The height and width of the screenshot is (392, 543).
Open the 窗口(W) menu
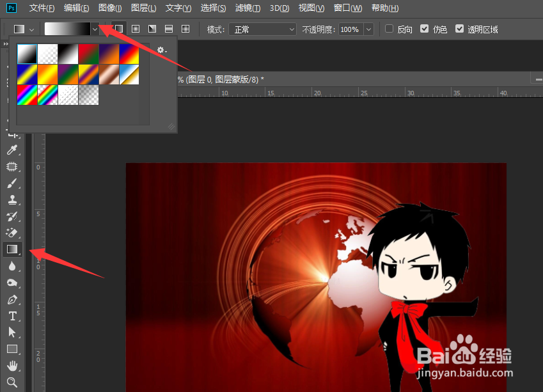[348, 8]
